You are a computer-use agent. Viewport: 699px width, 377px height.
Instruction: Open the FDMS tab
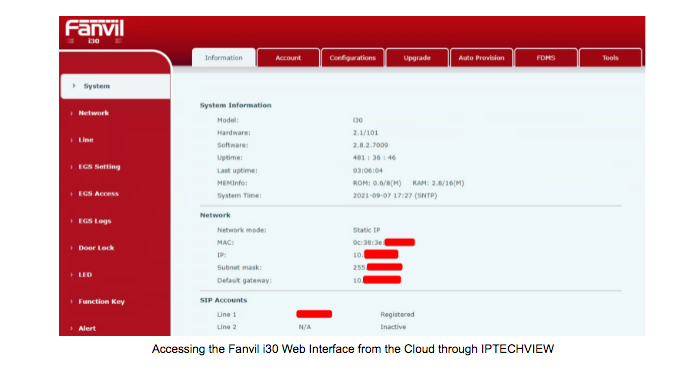546,58
